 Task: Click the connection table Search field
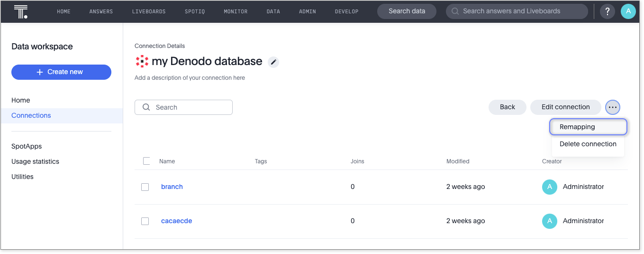(x=184, y=107)
